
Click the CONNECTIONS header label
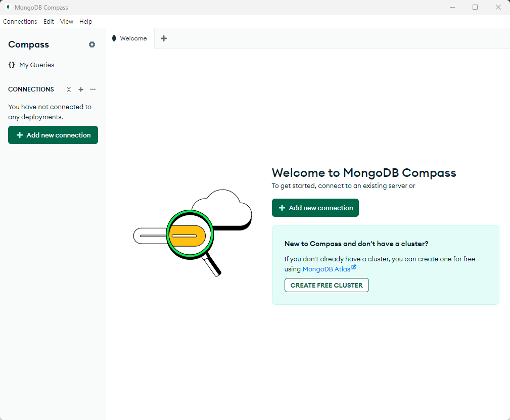click(x=31, y=89)
